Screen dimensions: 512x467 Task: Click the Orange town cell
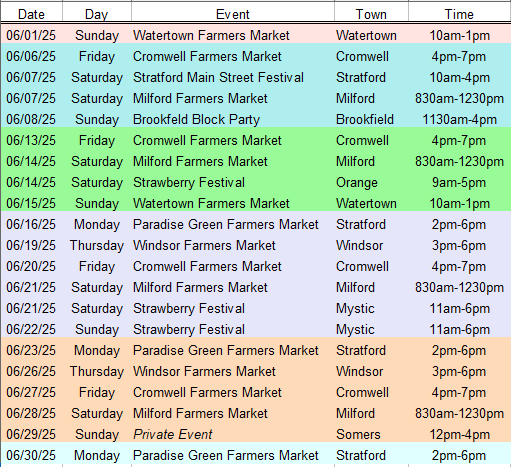pyautogui.click(x=371, y=182)
